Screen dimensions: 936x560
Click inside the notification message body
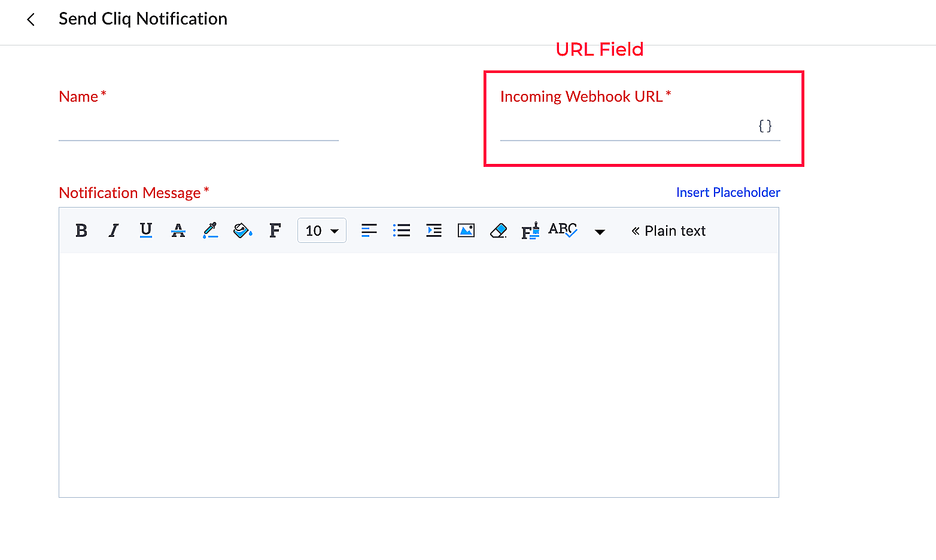(x=419, y=375)
